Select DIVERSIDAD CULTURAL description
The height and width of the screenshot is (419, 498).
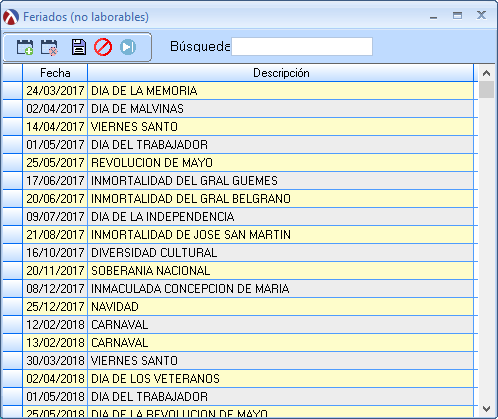[280, 253]
